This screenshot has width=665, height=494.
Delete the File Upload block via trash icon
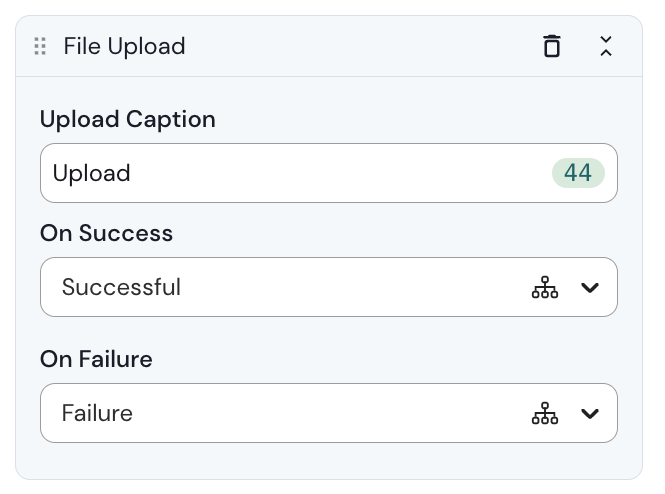tap(552, 46)
